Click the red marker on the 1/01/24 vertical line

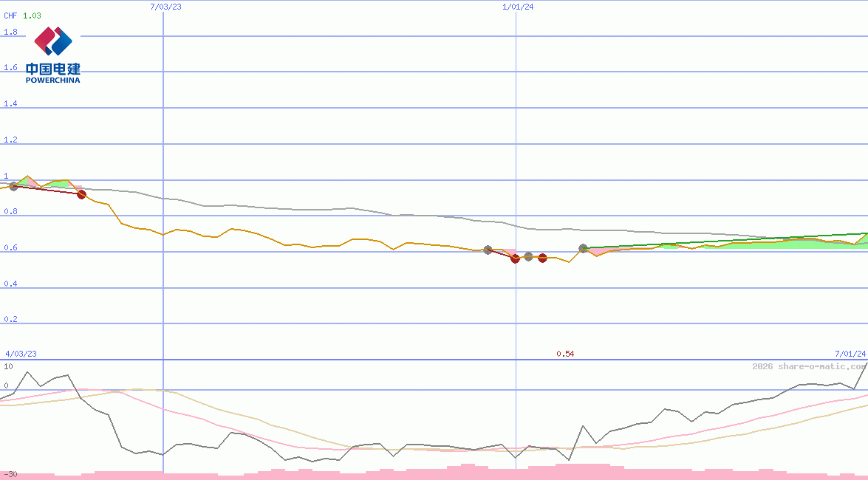click(515, 258)
